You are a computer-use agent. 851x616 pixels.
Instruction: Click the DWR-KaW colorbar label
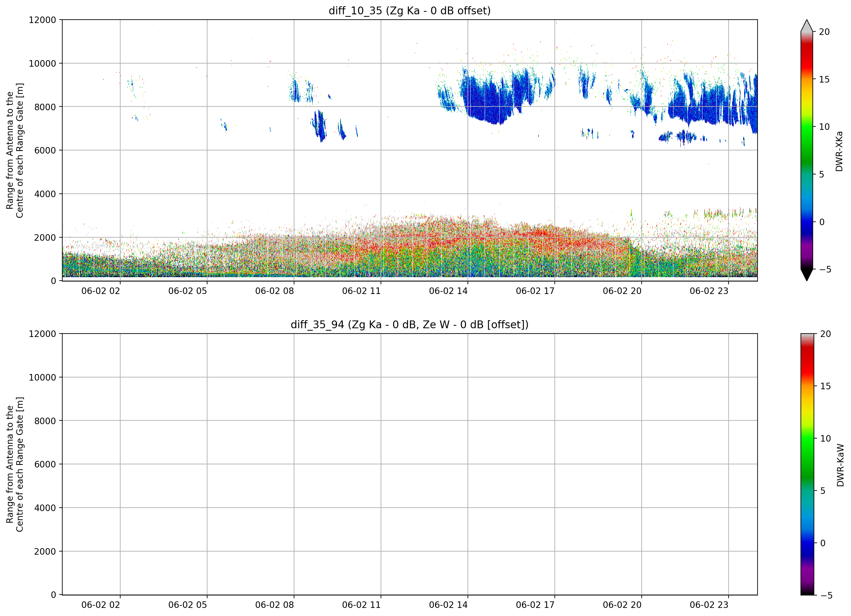click(840, 465)
